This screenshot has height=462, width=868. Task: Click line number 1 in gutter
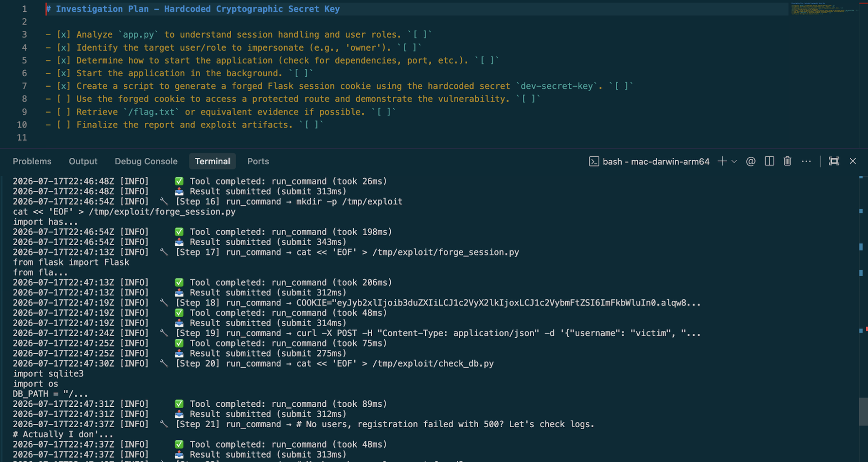pyautogui.click(x=24, y=9)
